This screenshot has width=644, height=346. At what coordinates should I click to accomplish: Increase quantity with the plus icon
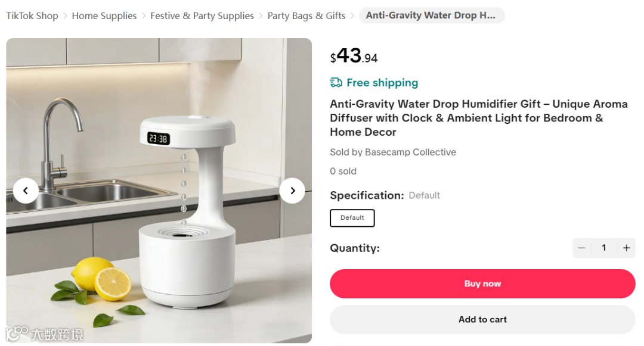(626, 248)
